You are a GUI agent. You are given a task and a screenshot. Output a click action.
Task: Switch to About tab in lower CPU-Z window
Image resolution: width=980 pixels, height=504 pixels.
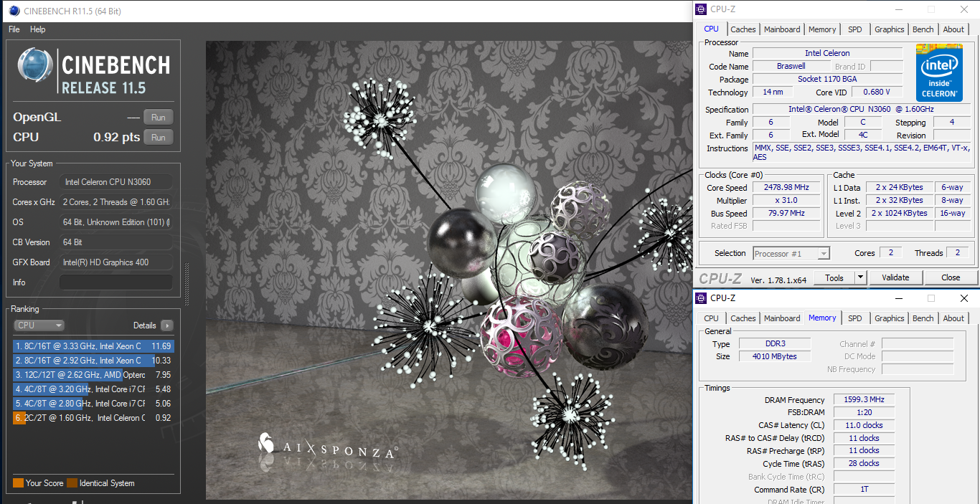pyautogui.click(x=953, y=318)
